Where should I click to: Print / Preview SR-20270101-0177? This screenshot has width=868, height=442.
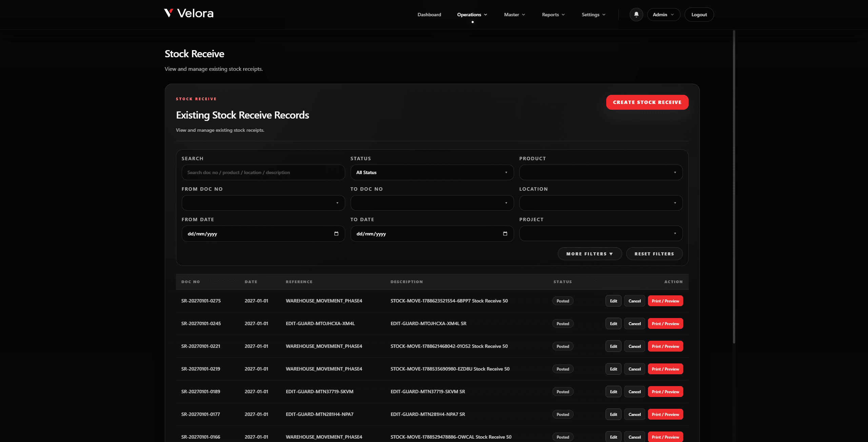pyautogui.click(x=665, y=414)
